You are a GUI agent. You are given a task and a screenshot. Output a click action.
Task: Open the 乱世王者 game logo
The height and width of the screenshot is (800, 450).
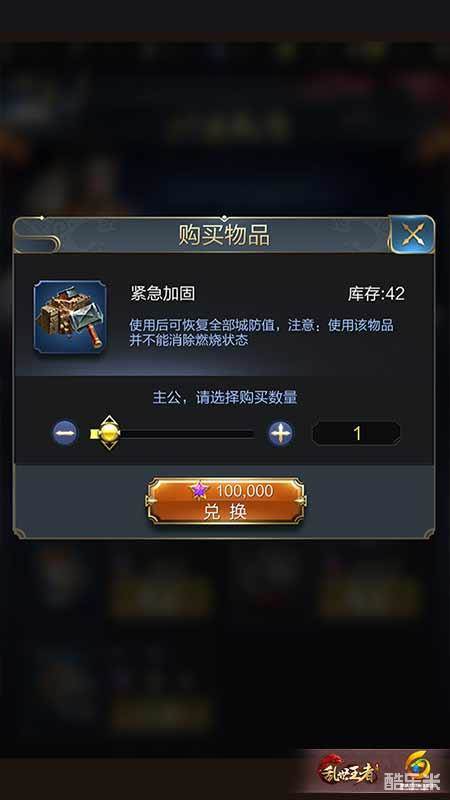(x=349, y=771)
